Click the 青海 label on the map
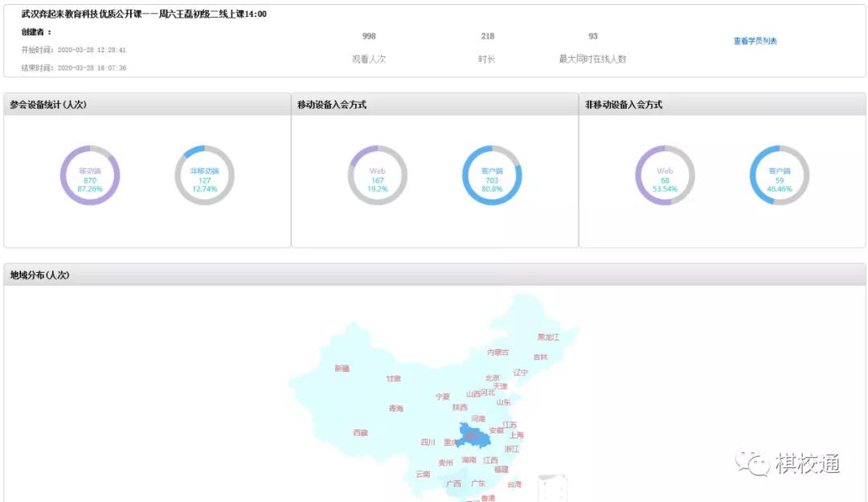Image resolution: width=868 pixels, height=502 pixels. pos(396,409)
